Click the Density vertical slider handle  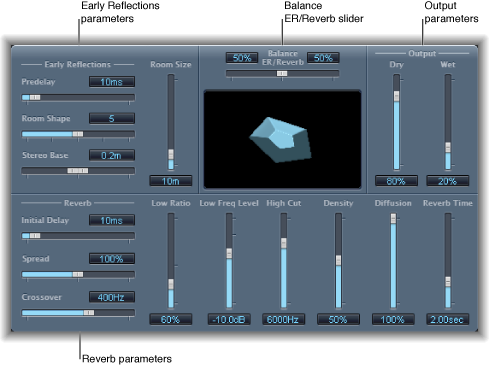[x=338, y=260]
